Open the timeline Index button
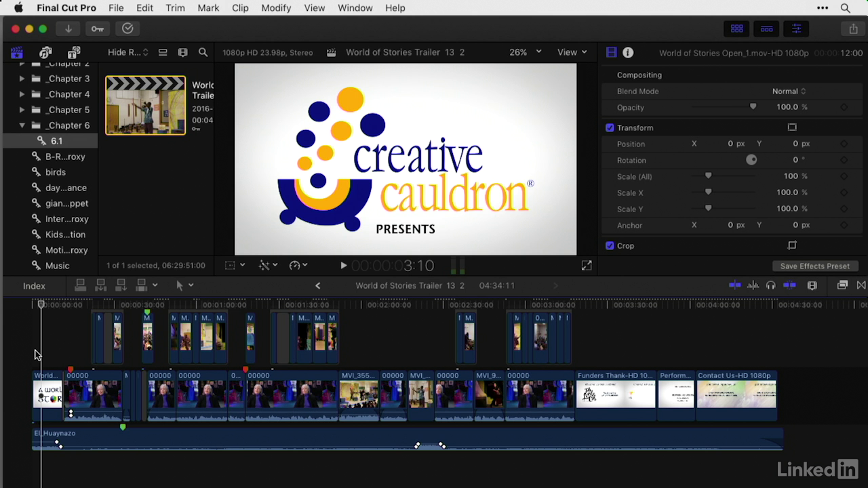This screenshot has height=488, width=868. pos(34,286)
